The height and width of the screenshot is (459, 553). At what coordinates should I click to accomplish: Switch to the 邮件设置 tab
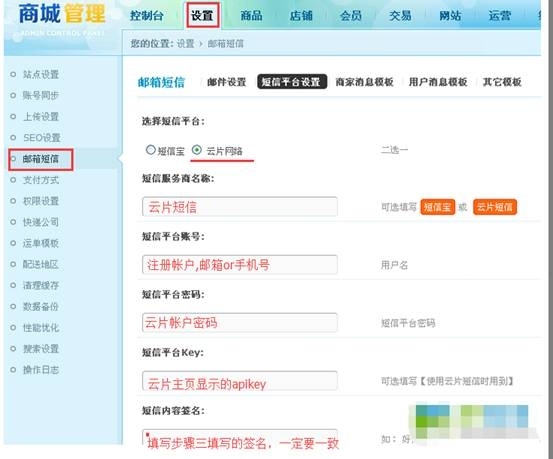(x=226, y=82)
